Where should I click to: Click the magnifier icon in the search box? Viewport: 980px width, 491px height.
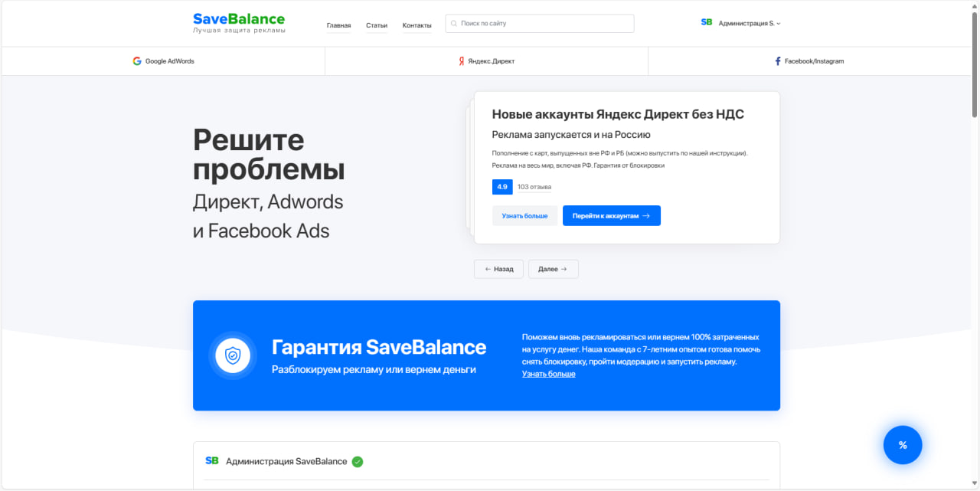(x=455, y=24)
